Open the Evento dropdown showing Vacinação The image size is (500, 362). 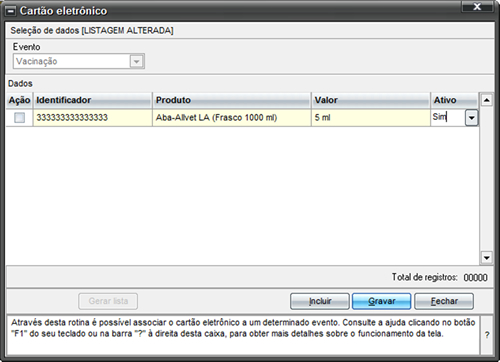(x=136, y=61)
